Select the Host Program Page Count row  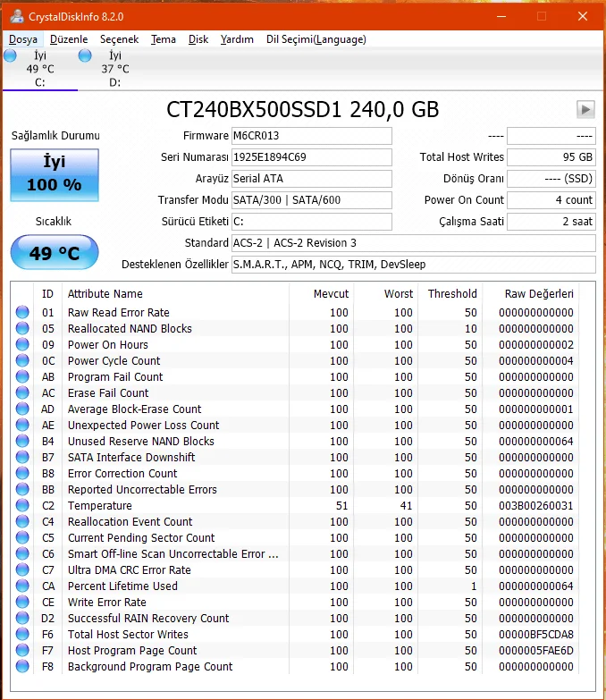(x=295, y=650)
